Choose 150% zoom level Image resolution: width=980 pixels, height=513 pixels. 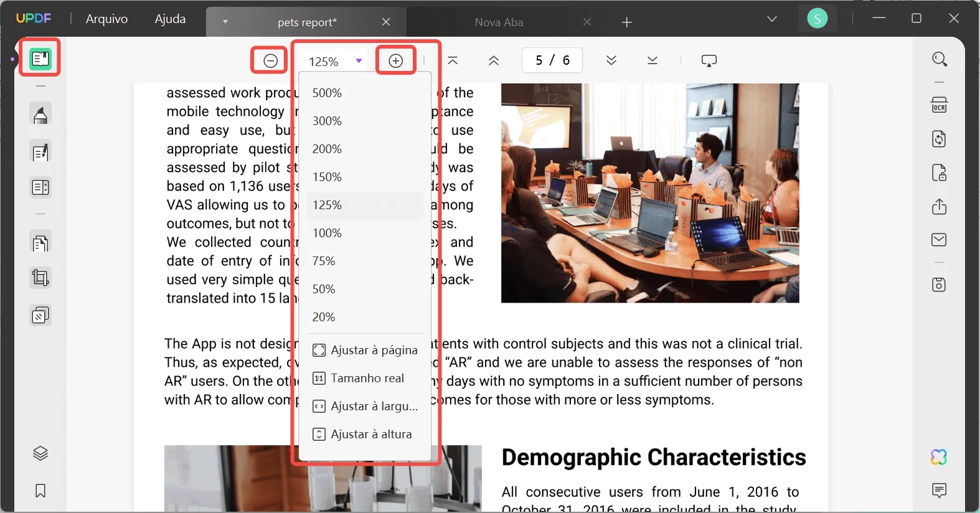365,177
